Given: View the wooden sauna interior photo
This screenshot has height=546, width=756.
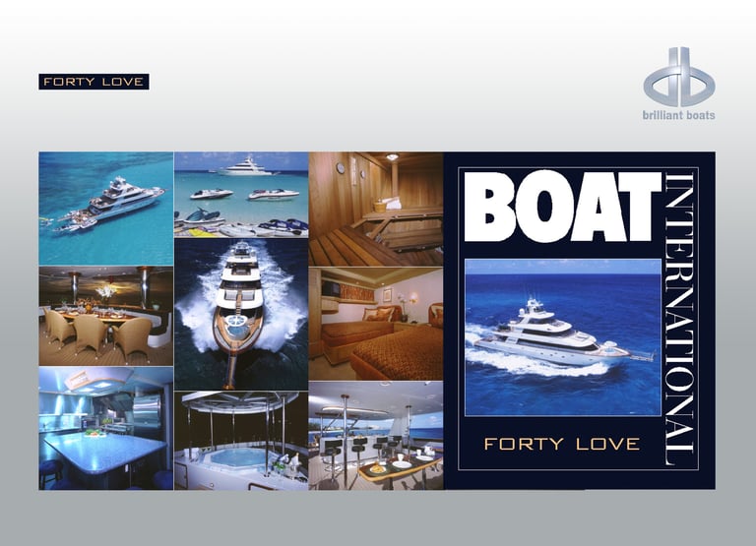Looking at the screenshot, I should pyautogui.click(x=376, y=210).
